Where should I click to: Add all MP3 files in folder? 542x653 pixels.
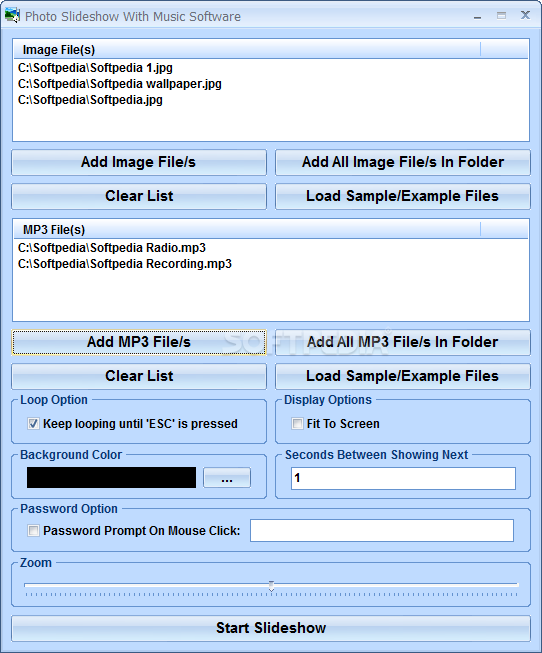pos(402,342)
